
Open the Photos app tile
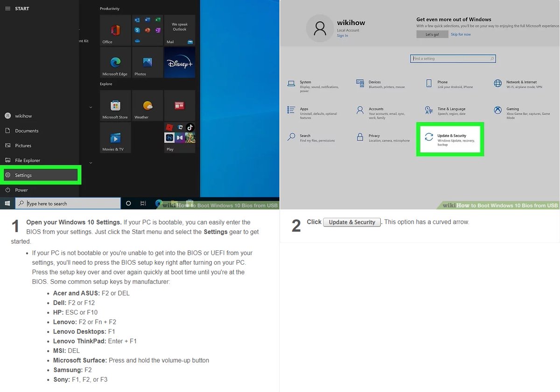[147, 63]
